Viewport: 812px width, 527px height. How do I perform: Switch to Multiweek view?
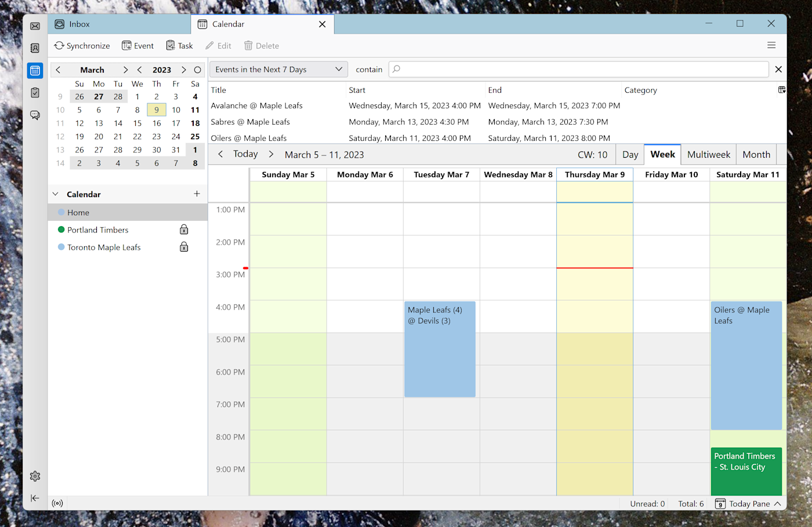pos(709,155)
